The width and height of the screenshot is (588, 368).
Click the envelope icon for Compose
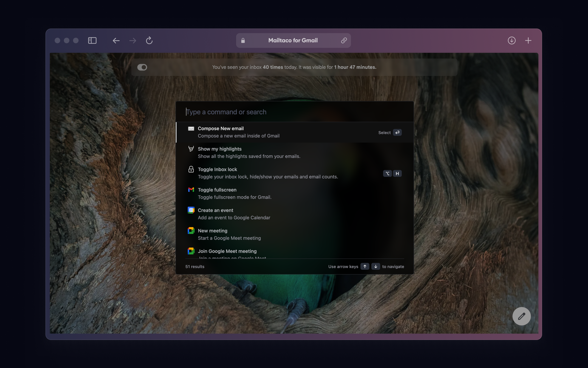pos(191,129)
